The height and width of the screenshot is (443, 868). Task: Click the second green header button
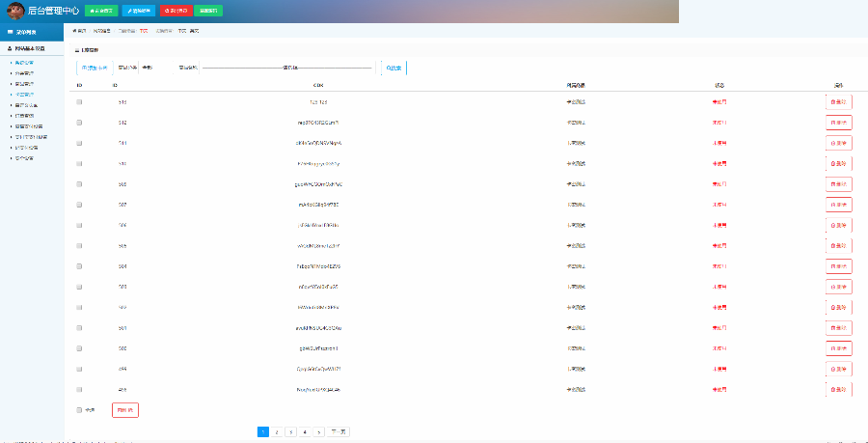(208, 11)
